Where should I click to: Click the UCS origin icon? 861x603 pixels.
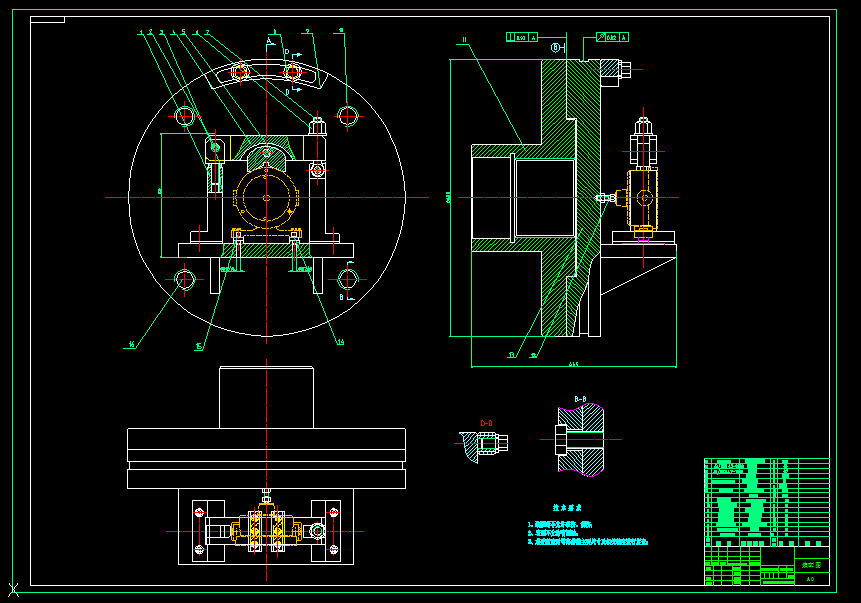(13, 590)
